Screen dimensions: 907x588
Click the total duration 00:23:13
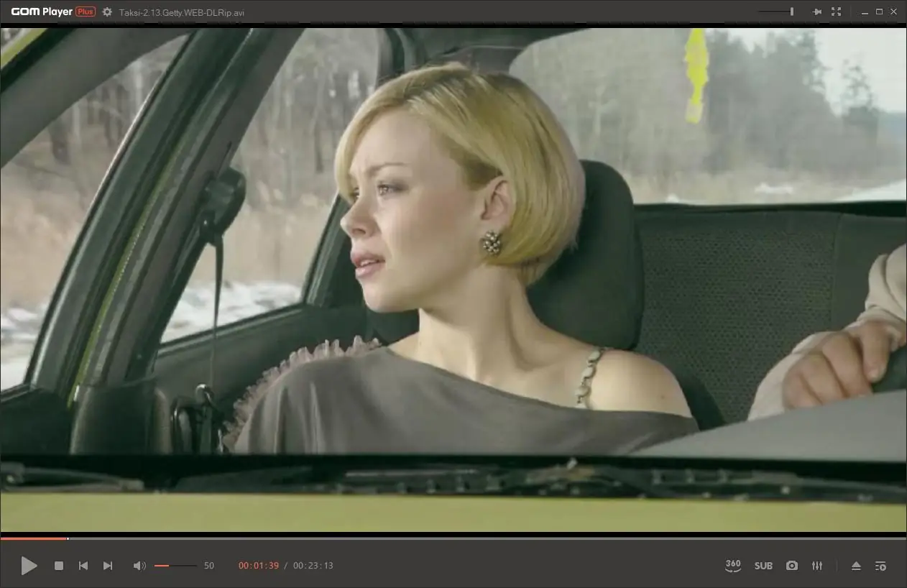point(313,566)
